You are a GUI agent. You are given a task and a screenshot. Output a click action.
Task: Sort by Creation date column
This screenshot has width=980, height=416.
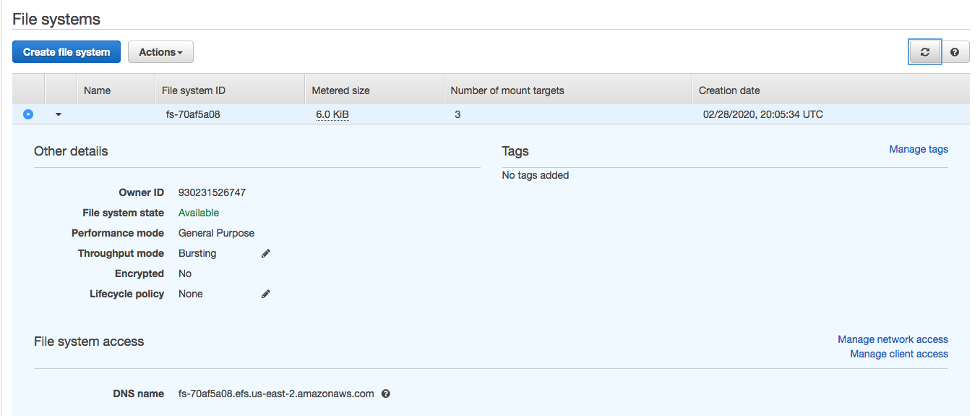(729, 90)
